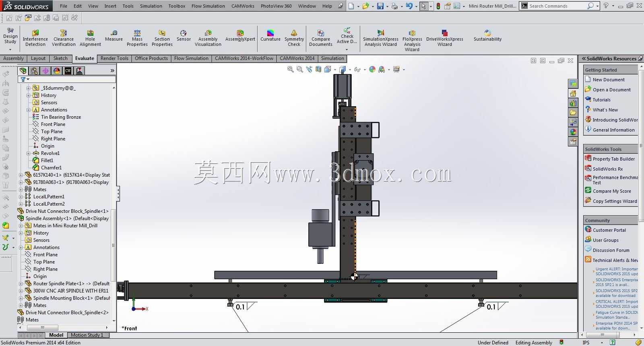Click Open a Document link

pos(612,90)
